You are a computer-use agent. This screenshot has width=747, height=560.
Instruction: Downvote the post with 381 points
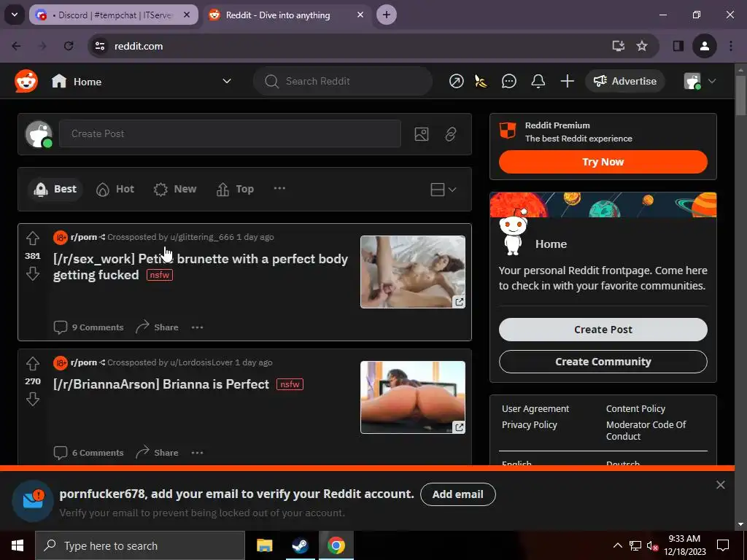pyautogui.click(x=32, y=273)
